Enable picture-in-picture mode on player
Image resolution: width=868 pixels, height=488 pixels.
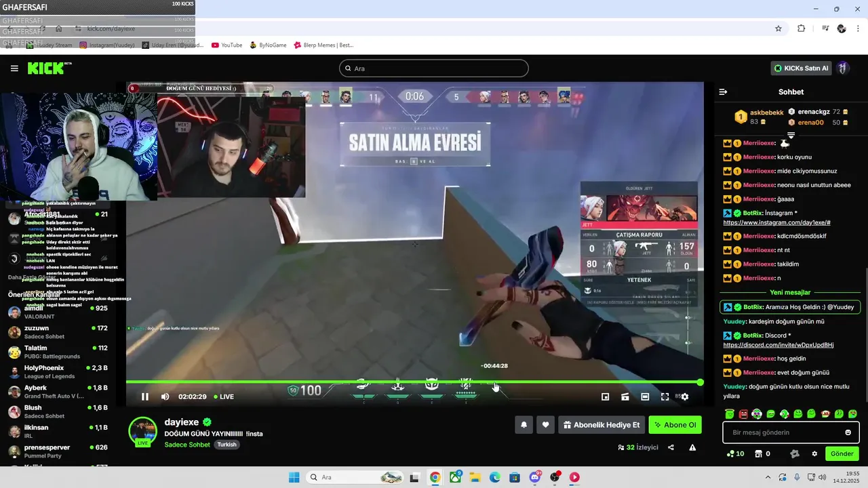click(606, 396)
